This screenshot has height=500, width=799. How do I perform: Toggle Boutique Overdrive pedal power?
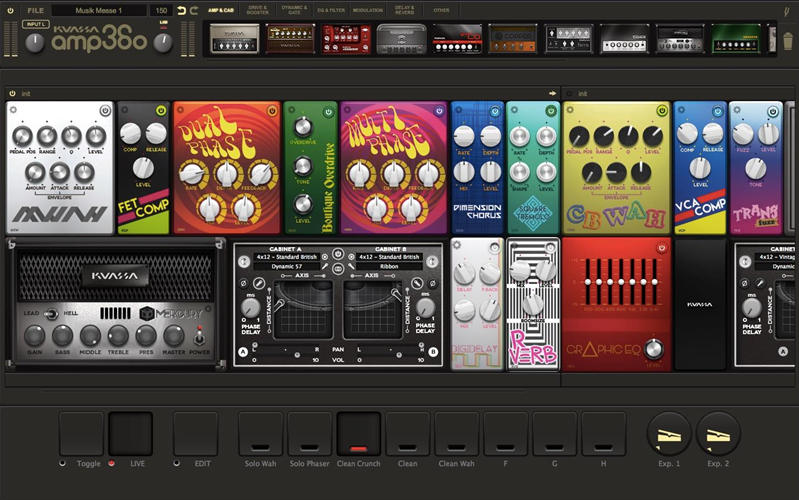point(328,111)
